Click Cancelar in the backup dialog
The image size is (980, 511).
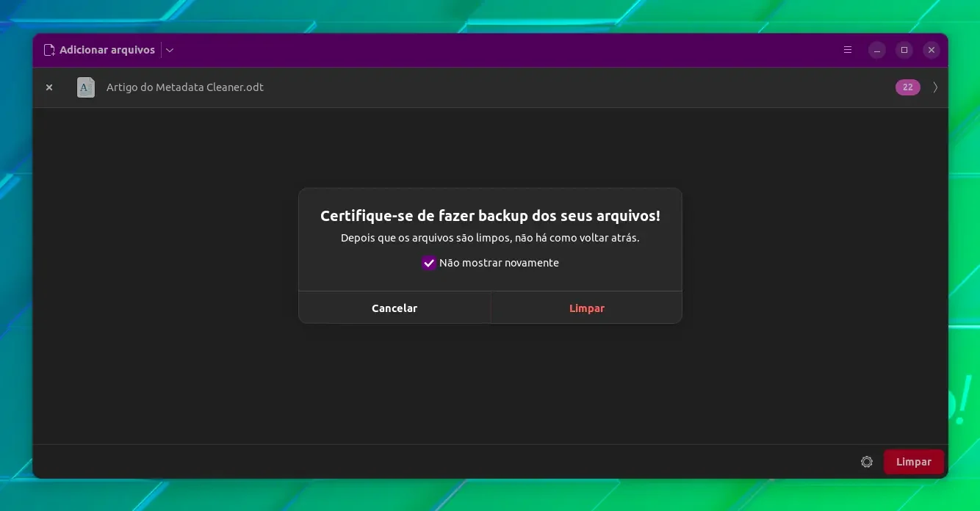click(394, 308)
